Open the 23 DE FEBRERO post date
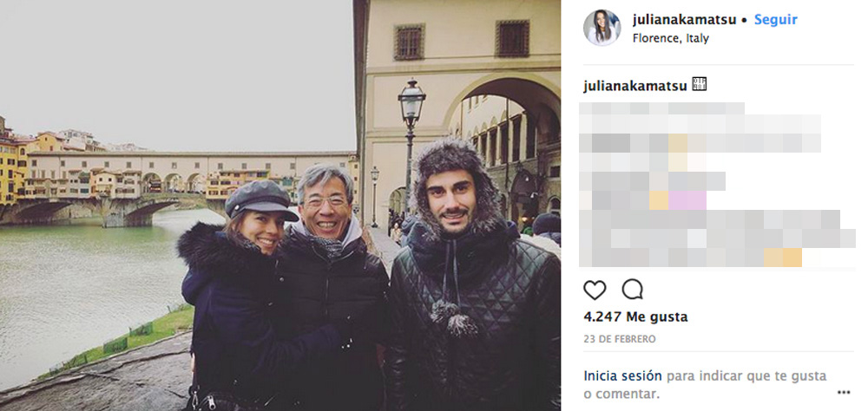 point(620,339)
